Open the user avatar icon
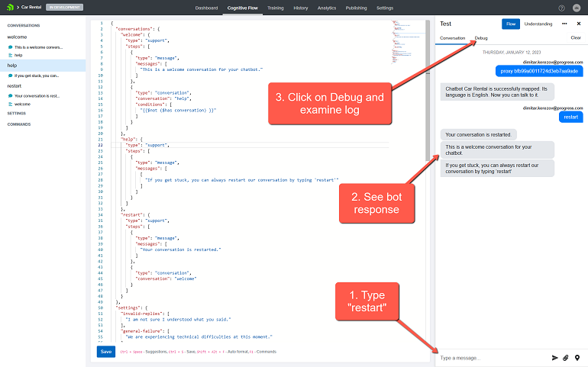Screen dimensions: 588x367 click(x=577, y=8)
